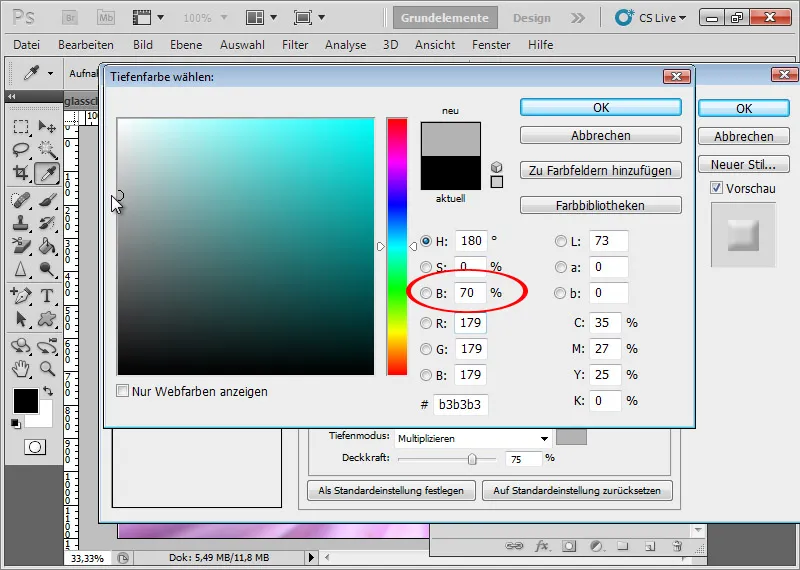
Task: Create new adjustment layer icon
Action: pyautogui.click(x=596, y=546)
